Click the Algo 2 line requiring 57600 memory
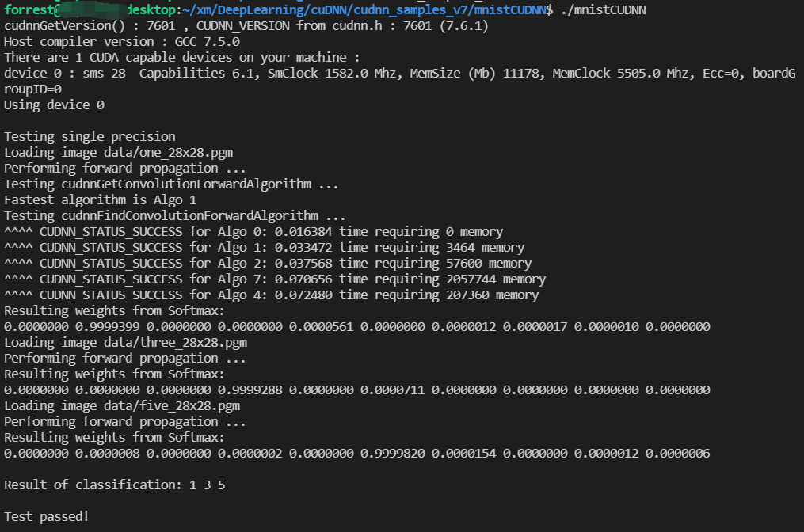This screenshot has width=804, height=532. (x=269, y=264)
